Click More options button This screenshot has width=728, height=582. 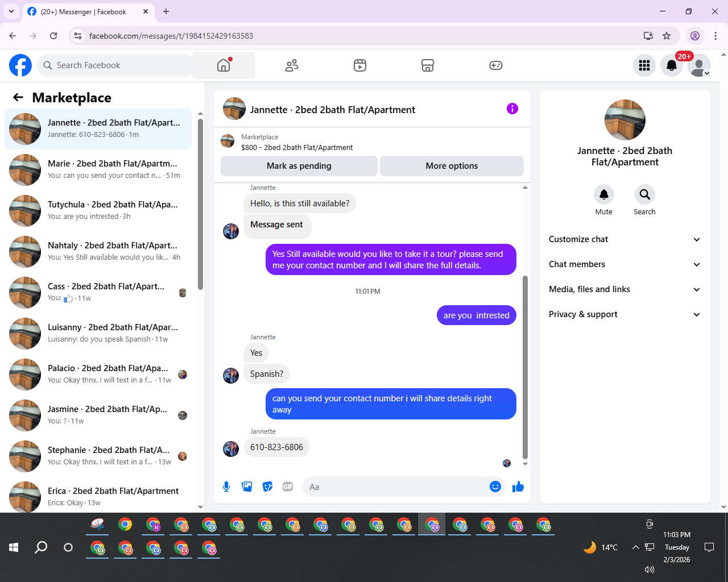[452, 166]
